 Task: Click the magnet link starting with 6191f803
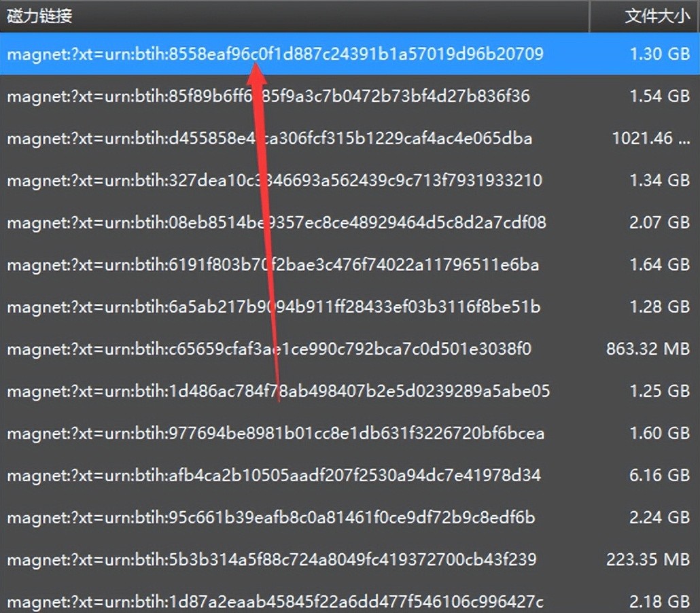point(273,265)
